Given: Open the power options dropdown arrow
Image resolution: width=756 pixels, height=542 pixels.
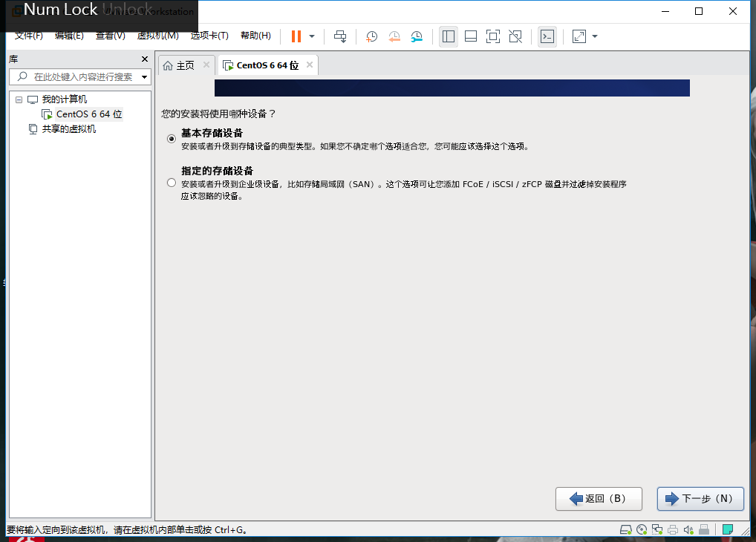Looking at the screenshot, I should point(312,36).
